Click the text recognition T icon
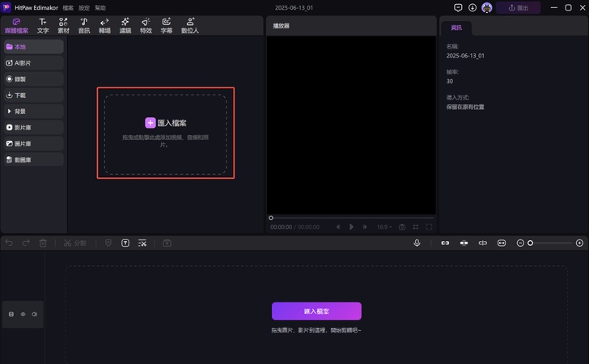The width and height of the screenshot is (589, 364). pos(125,243)
